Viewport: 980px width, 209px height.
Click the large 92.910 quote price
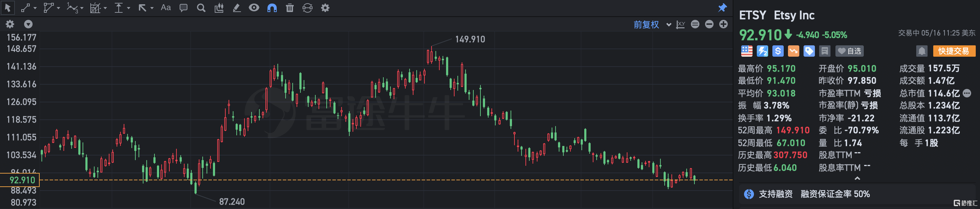(760, 35)
